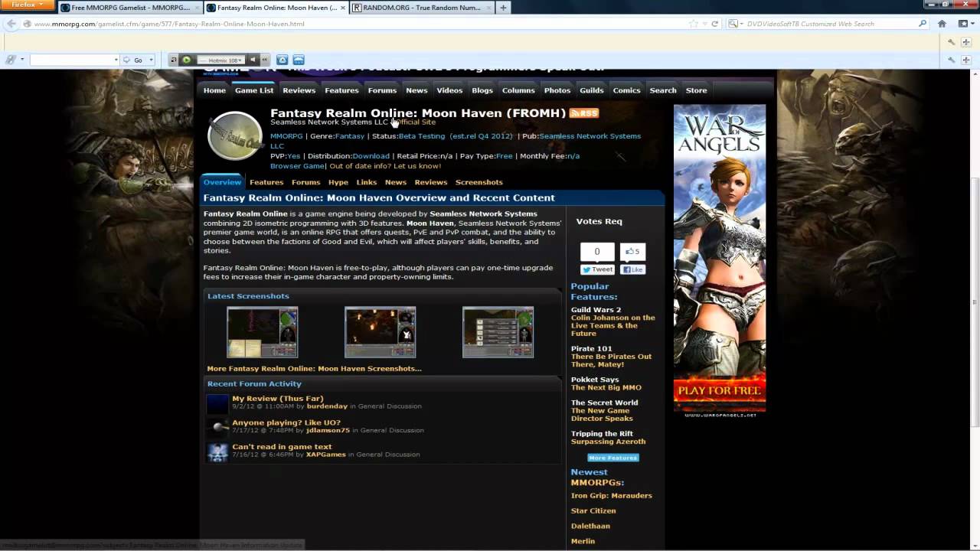Click avatar next to Can't read game text
Viewport: 980px width, 551px height.
point(217,452)
